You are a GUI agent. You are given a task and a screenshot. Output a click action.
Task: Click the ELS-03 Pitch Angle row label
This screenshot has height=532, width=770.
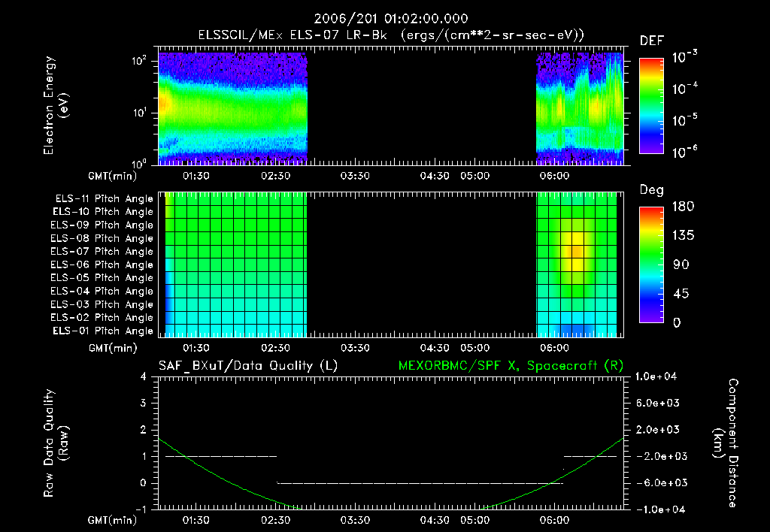coord(102,304)
